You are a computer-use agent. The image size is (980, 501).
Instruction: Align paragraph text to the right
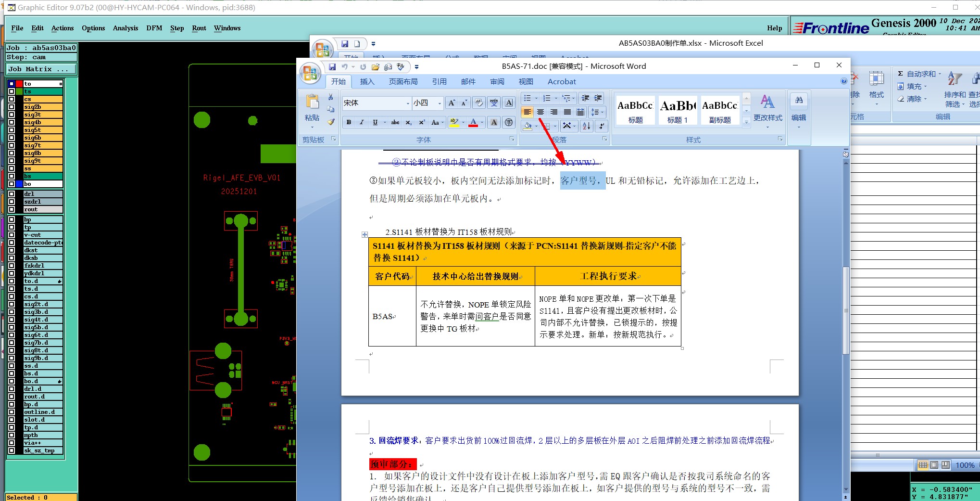pyautogui.click(x=554, y=112)
